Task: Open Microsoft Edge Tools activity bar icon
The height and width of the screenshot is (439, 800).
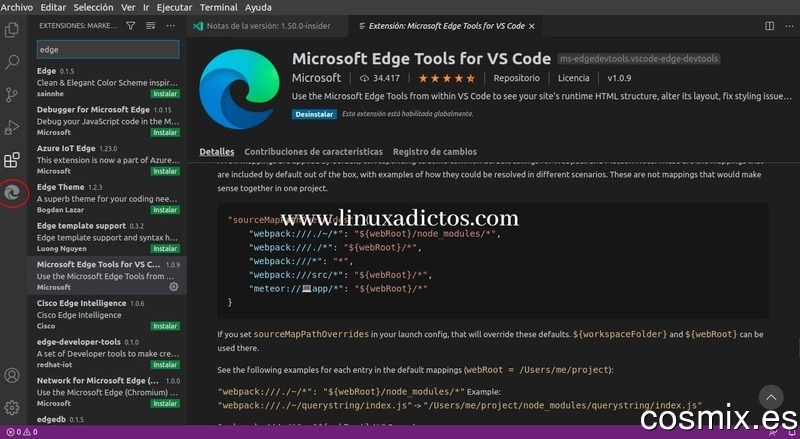Action: (x=12, y=192)
